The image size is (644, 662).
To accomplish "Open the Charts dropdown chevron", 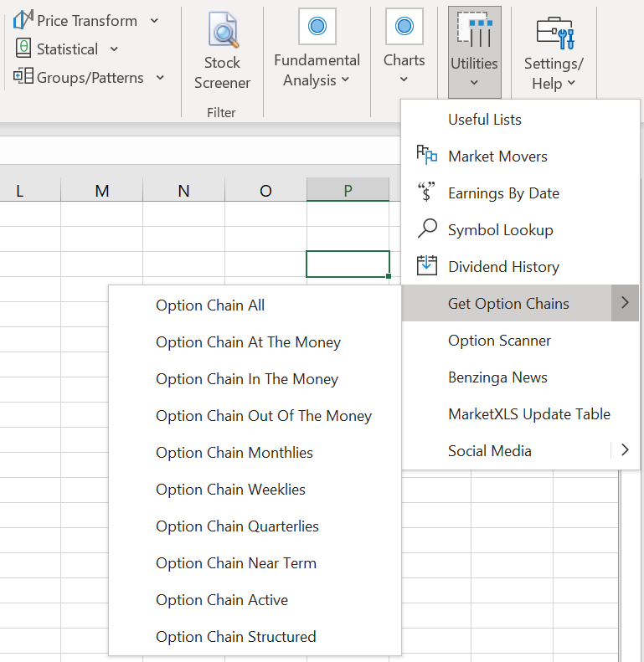I will [404, 79].
